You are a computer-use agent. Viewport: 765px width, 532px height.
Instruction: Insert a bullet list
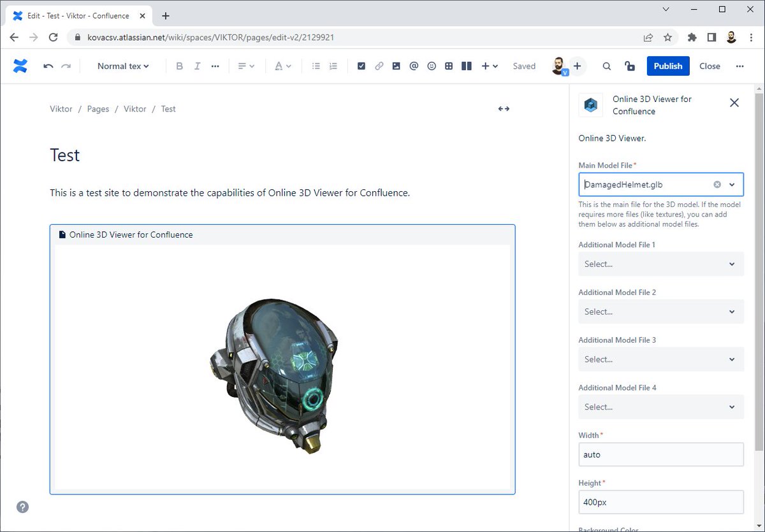(316, 66)
